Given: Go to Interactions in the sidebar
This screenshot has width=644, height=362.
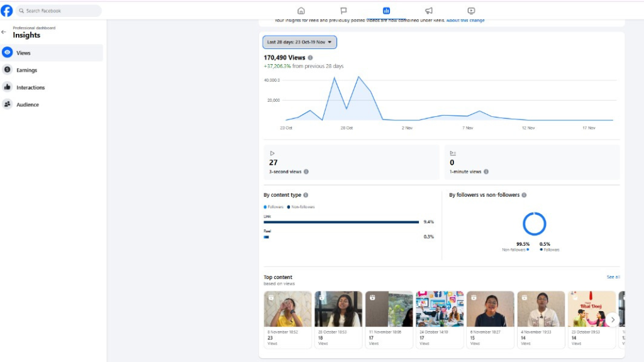Looking at the screenshot, I should pyautogui.click(x=30, y=87).
